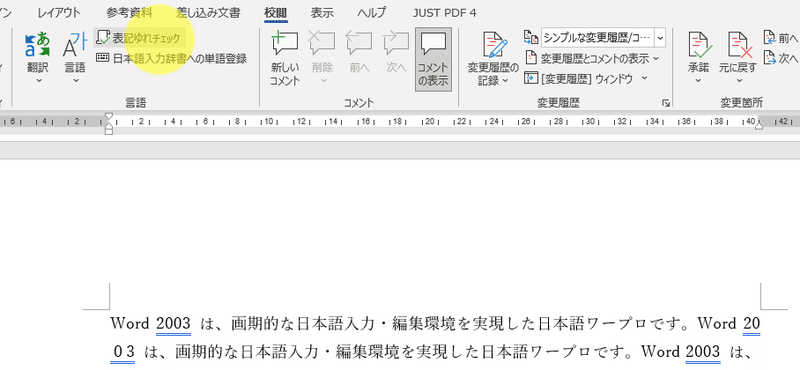Screen dimensions: 800x370
Task: Expand 削除 dropdown arrow
Action: (x=322, y=81)
